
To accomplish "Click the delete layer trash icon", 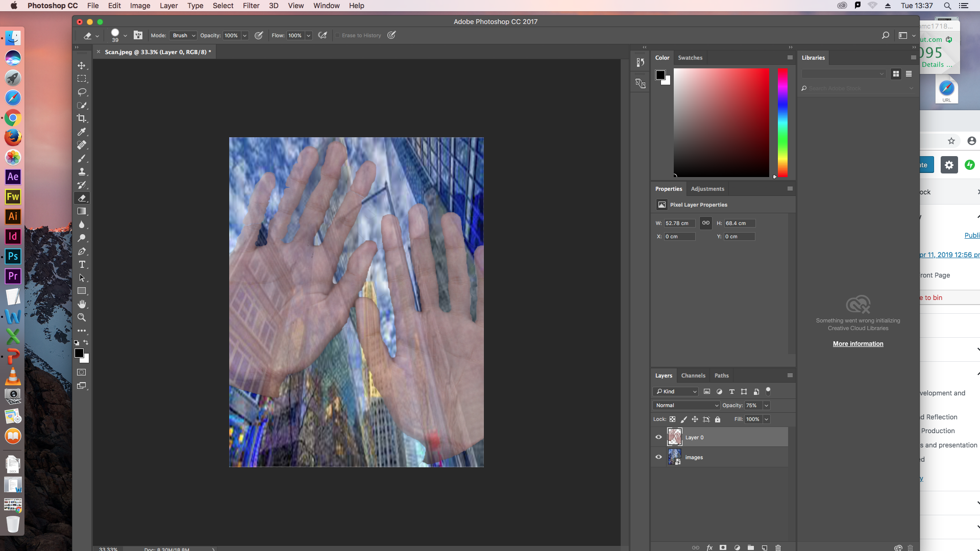I will click(778, 547).
